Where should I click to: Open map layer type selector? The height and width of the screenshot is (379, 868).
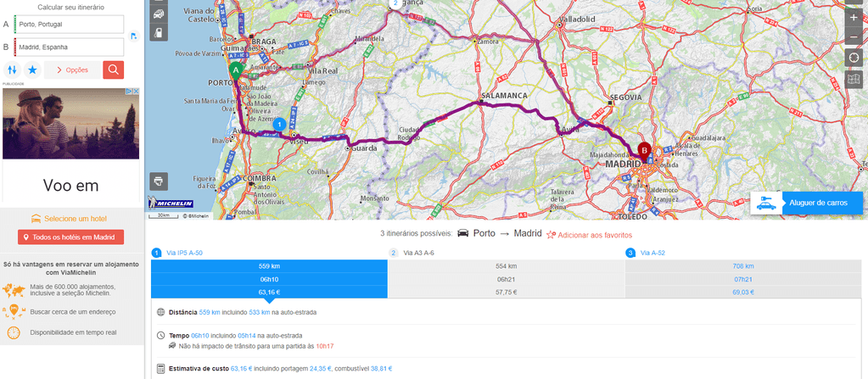(853, 79)
